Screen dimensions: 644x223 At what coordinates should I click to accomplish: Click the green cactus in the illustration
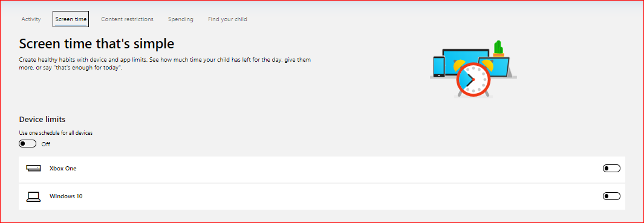tap(498, 48)
